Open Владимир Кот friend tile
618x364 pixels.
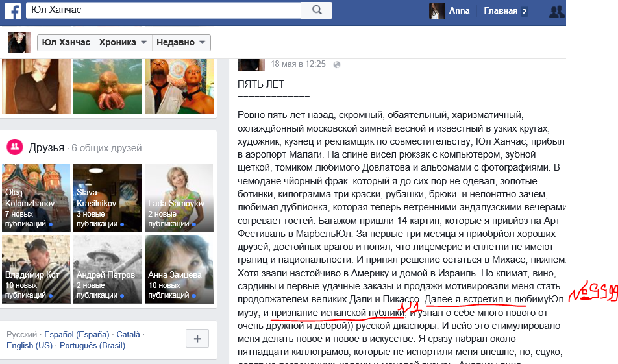coord(36,269)
